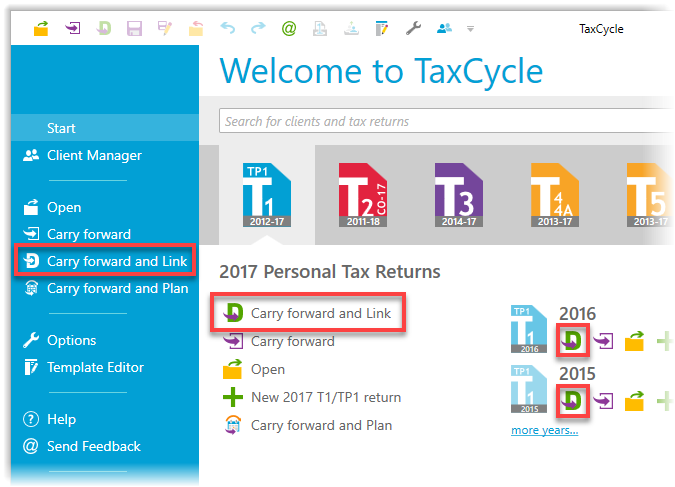Select the T3 2014-17 module tile
The width and height of the screenshot is (675, 487).
(x=459, y=195)
